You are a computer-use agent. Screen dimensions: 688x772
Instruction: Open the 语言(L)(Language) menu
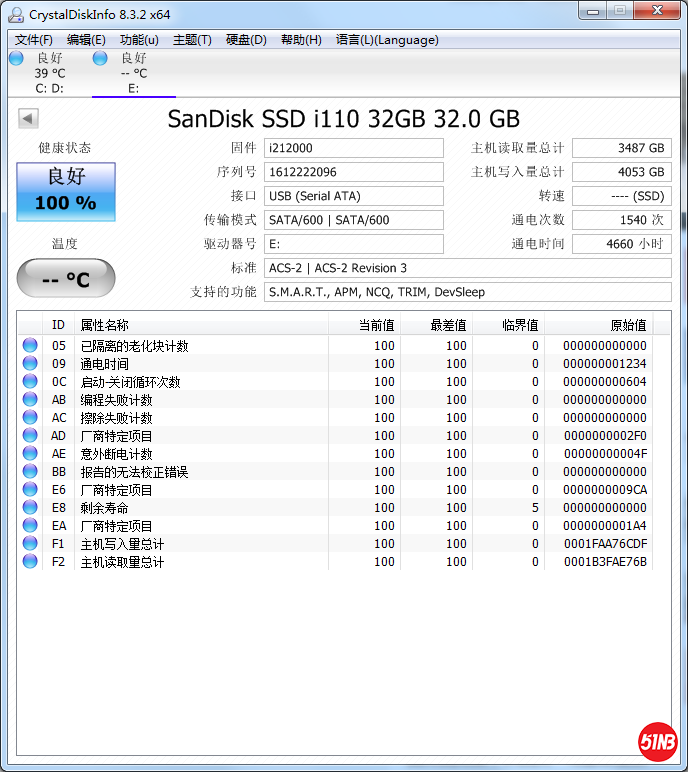click(x=387, y=40)
